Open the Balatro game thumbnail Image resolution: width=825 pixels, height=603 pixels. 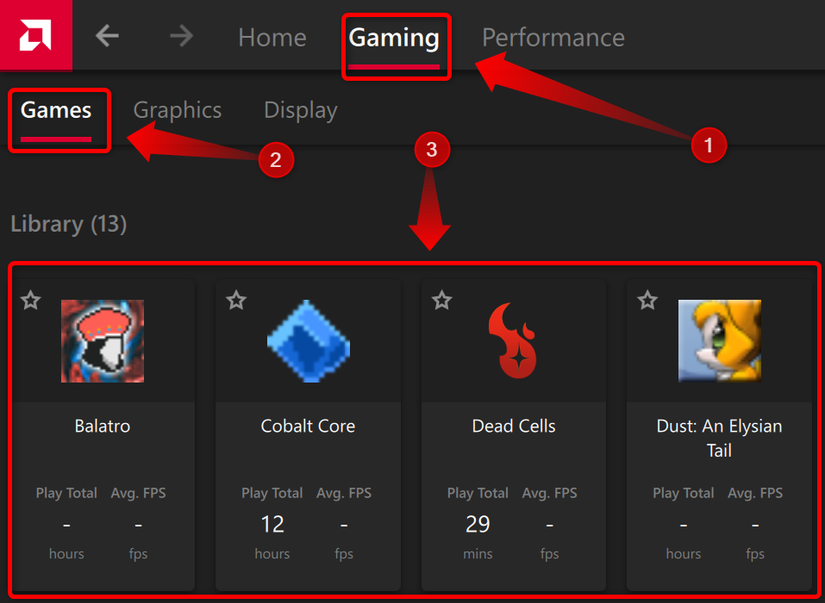[103, 341]
